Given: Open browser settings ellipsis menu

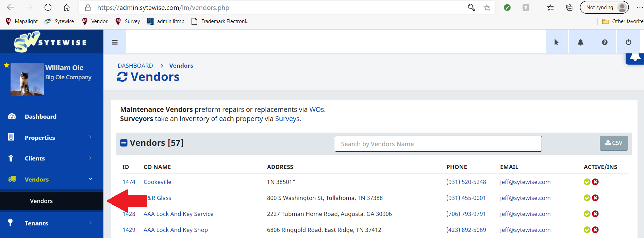Looking at the screenshot, I should (x=640, y=7).
